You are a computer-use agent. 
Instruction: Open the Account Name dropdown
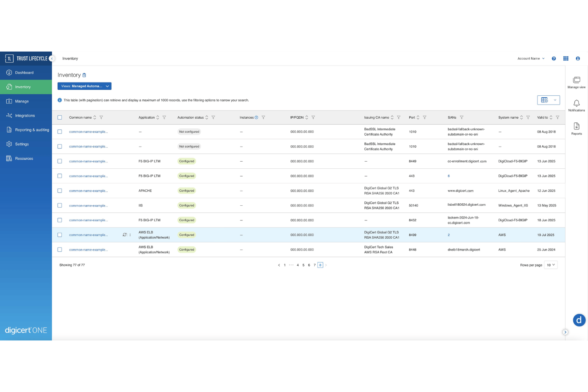pyautogui.click(x=531, y=58)
